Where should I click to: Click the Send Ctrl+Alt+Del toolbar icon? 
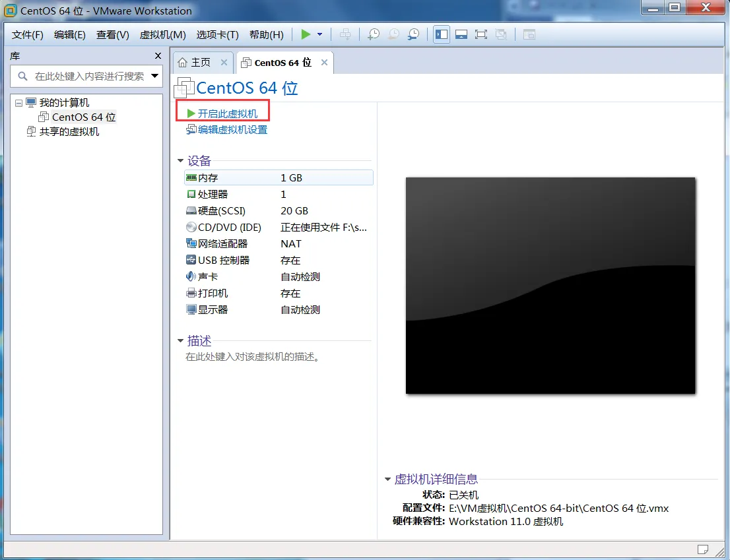click(345, 34)
